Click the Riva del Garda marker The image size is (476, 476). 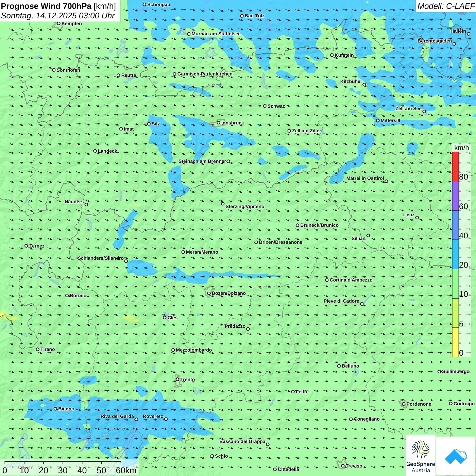tap(136, 419)
